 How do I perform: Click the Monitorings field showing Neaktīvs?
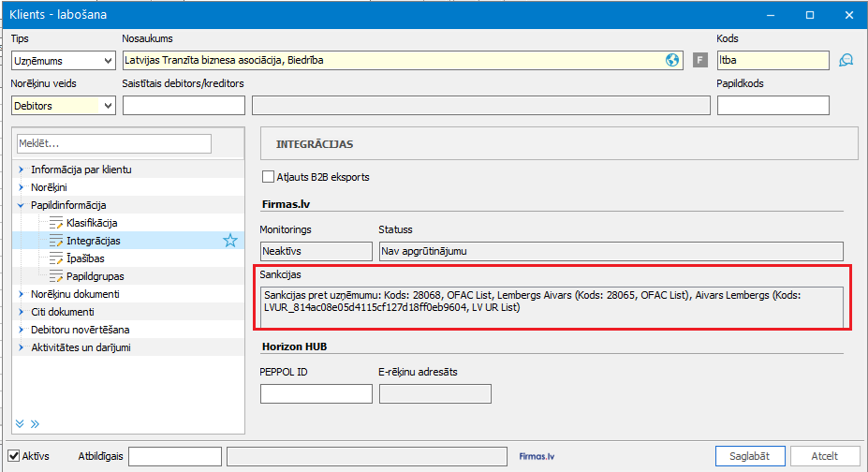(x=316, y=251)
